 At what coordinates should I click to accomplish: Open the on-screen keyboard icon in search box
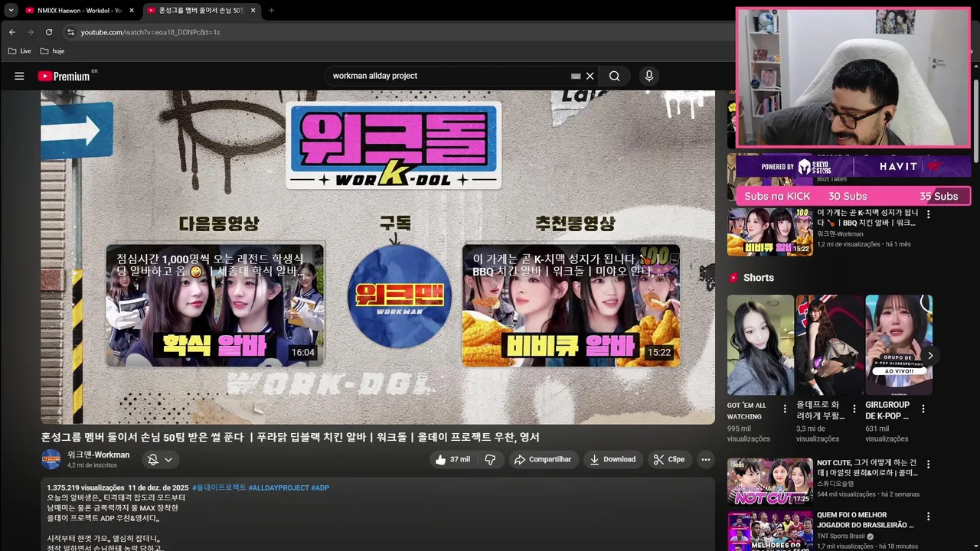(576, 76)
